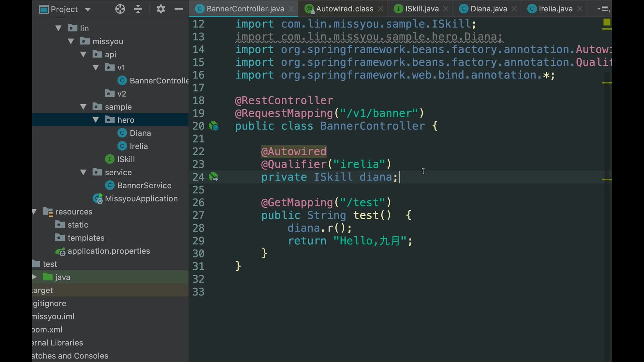
Task: Click the @RestController annotation
Action: [284, 101]
